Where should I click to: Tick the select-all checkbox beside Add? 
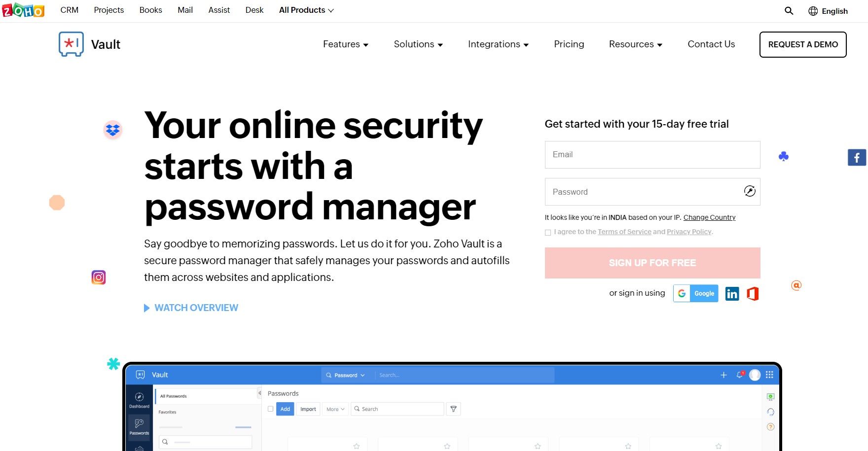coord(270,409)
